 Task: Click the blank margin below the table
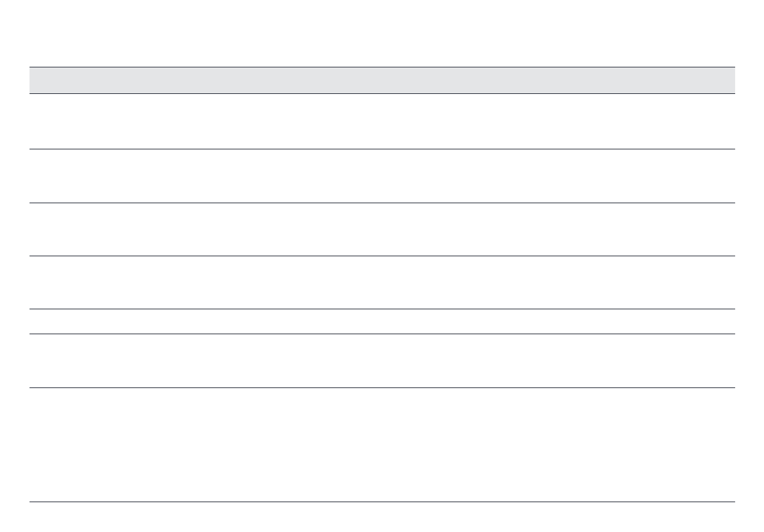pos(382,518)
